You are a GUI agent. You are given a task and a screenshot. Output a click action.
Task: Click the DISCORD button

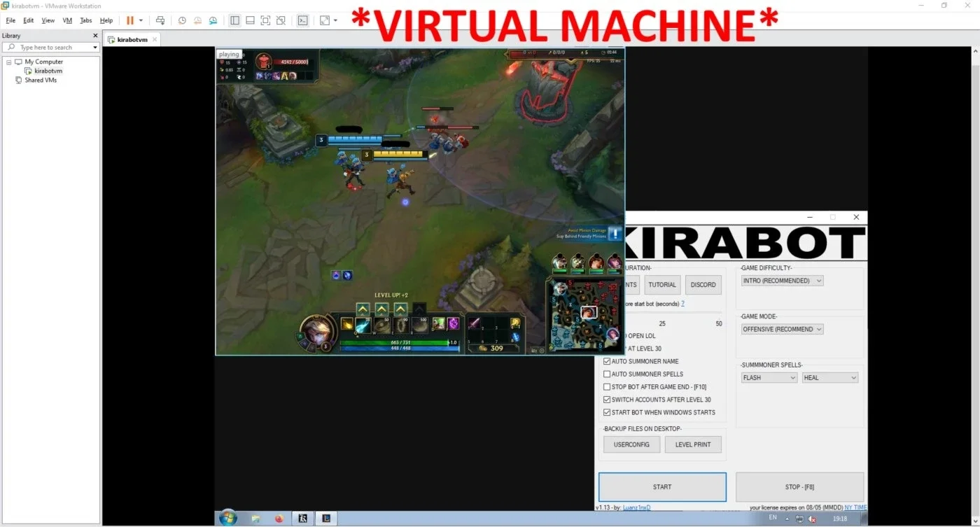pyautogui.click(x=703, y=285)
